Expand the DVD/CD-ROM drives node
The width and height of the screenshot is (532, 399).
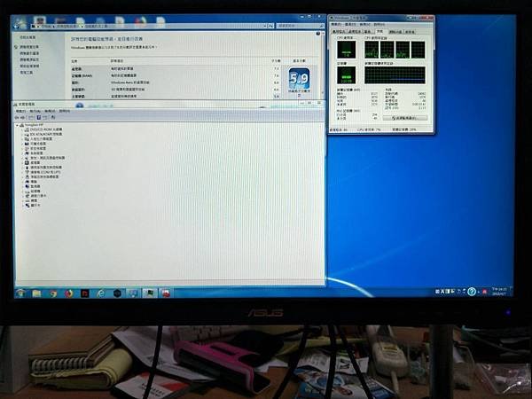pos(22,129)
